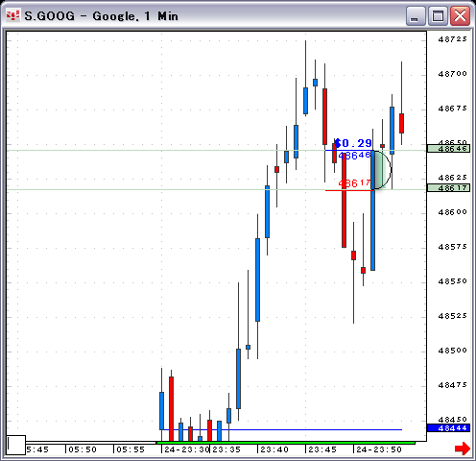Click the 24-23:50 time axis label
476x461 pixels.
pyautogui.click(x=379, y=449)
